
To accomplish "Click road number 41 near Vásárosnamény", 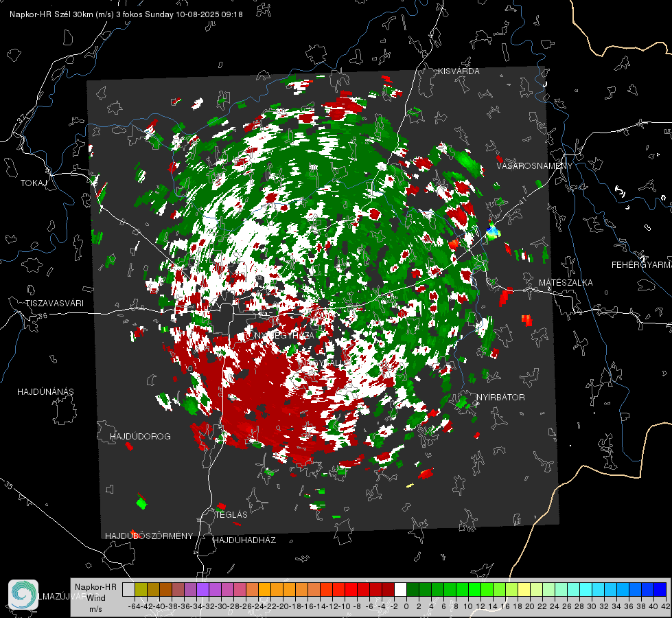I will [x=522, y=201].
